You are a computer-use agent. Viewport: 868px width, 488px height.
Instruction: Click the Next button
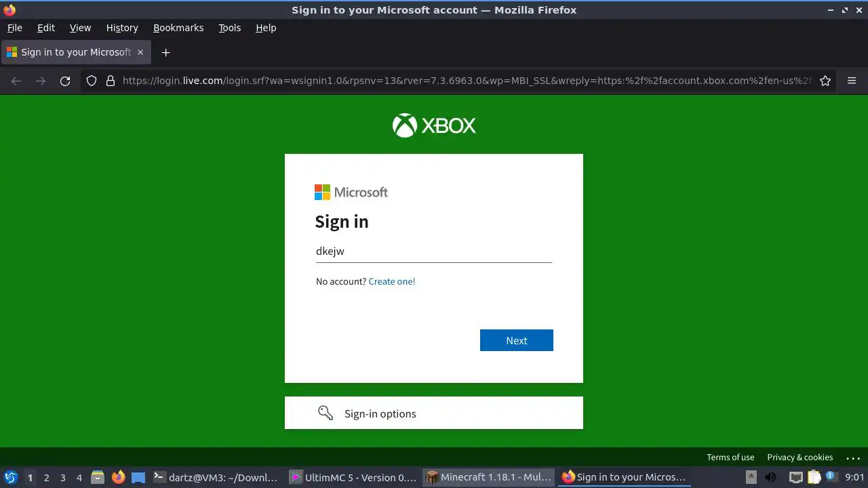(x=516, y=340)
